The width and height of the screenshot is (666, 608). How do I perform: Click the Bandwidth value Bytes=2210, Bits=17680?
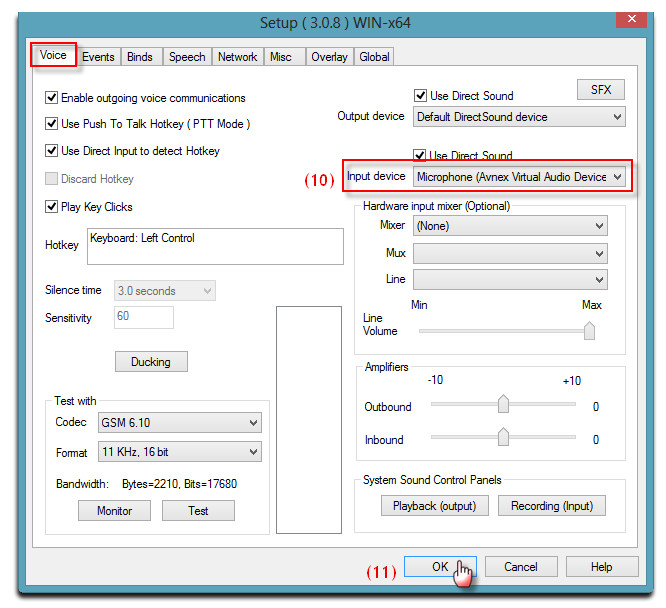coord(179,484)
